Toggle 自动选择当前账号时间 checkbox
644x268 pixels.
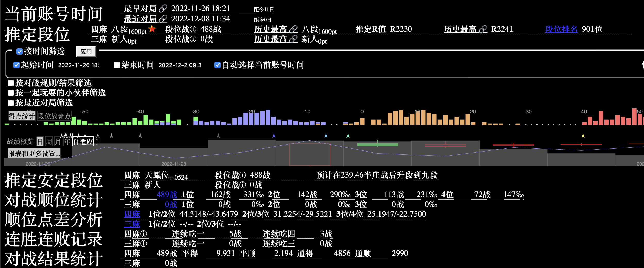point(217,65)
